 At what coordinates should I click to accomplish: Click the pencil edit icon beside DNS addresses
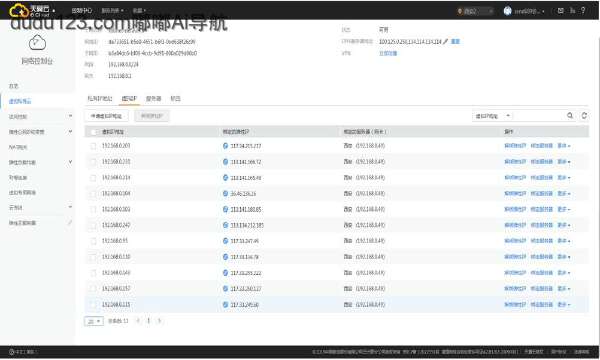[445, 41]
